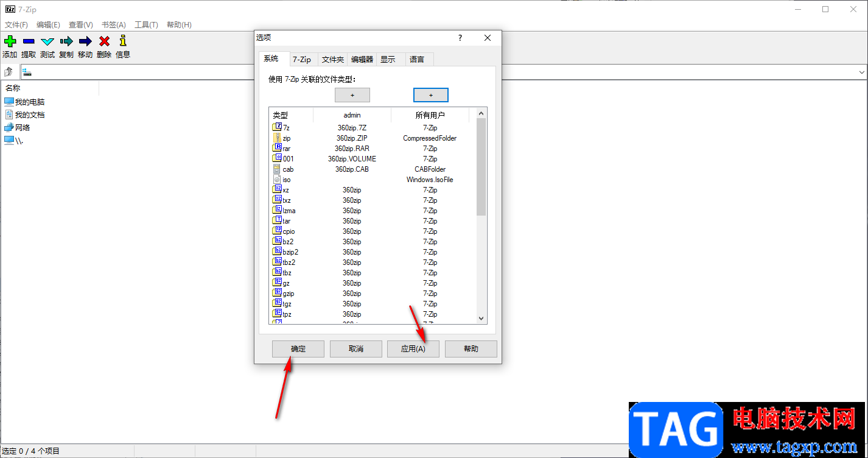Click the 所有用户 column header
868x458 pixels.
pos(430,115)
